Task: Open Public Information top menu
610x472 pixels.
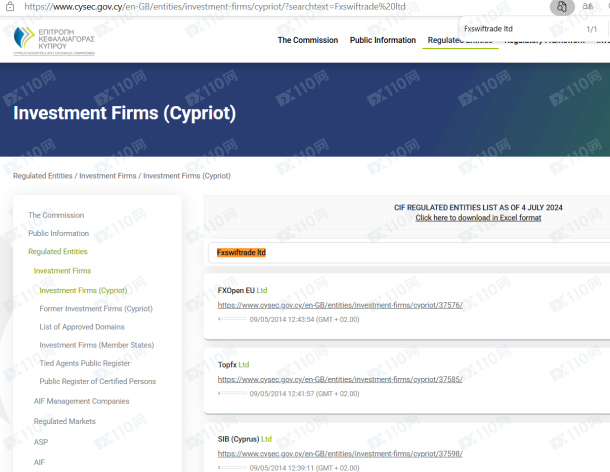Action: [x=383, y=40]
